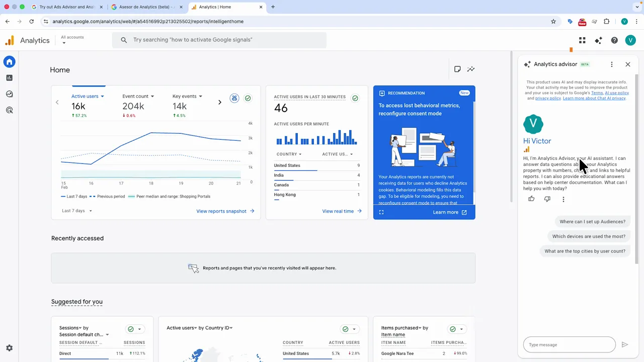
Task: Open the Admin gear in the left sidebar
Action: pyautogui.click(x=9, y=348)
